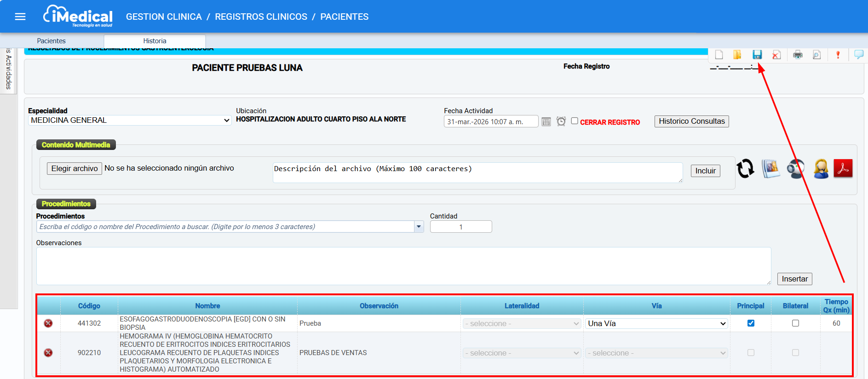Image resolution: width=868 pixels, height=379 pixels.
Task: Switch to the Pacientes tab
Action: [52, 41]
